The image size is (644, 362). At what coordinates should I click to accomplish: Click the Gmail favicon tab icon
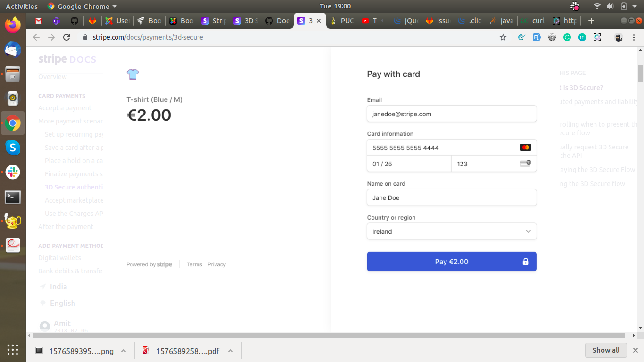[x=38, y=21]
